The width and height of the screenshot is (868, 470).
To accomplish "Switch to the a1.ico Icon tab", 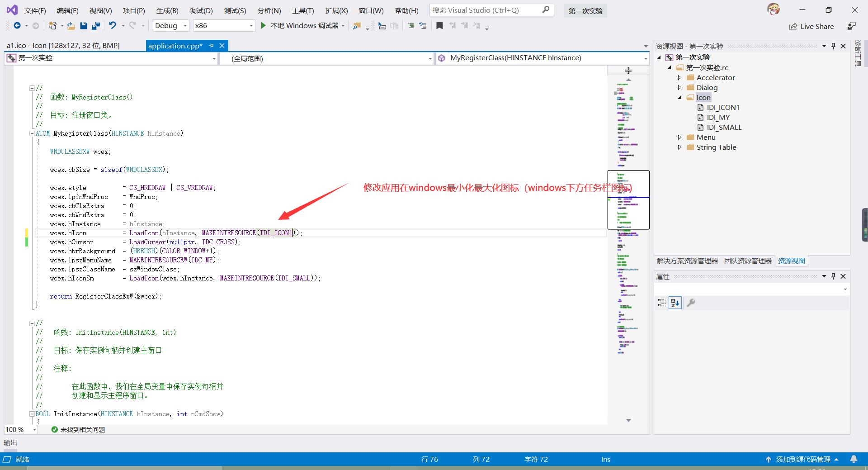I will pos(63,45).
